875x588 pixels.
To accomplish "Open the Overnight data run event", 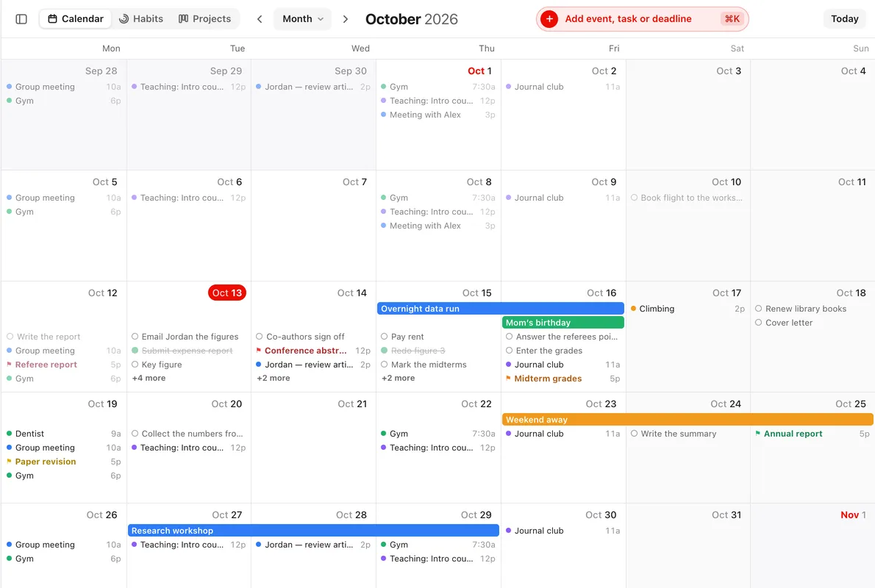I will pyautogui.click(x=501, y=309).
